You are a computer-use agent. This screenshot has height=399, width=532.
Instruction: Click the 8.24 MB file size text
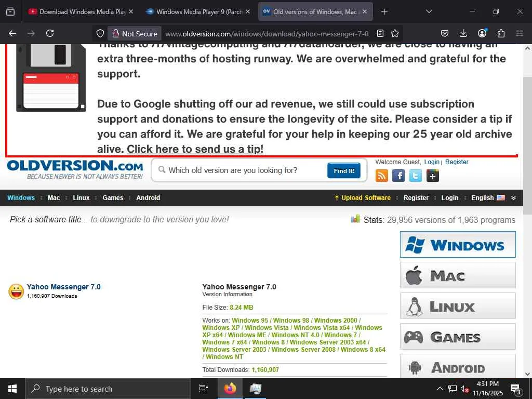tap(241, 308)
